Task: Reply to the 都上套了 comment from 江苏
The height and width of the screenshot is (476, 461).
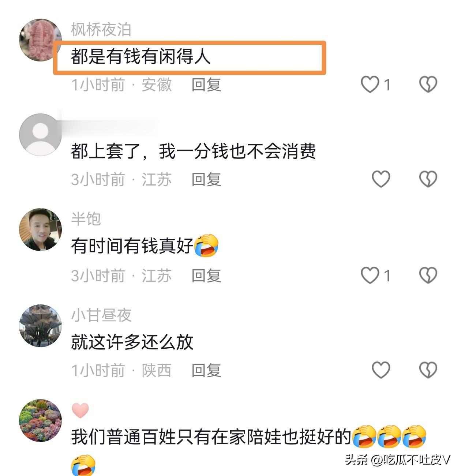Action: 206,179
